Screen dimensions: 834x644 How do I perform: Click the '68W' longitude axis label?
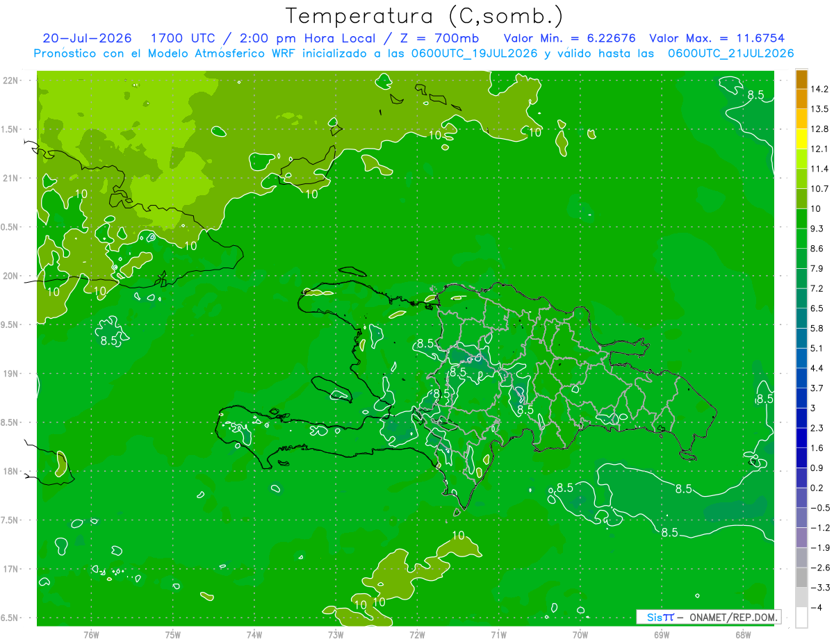743,634
